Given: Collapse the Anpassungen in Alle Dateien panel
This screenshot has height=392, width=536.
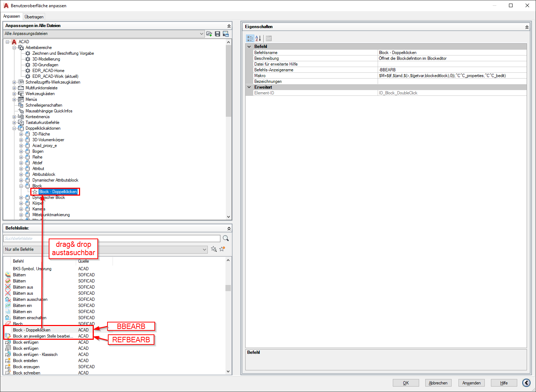Looking at the screenshot, I should pos(229,26).
